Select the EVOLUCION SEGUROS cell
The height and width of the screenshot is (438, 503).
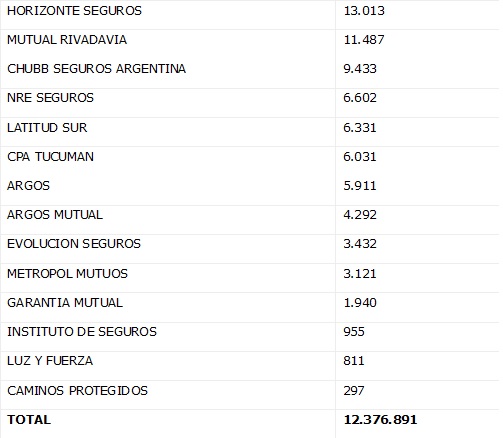(74, 244)
